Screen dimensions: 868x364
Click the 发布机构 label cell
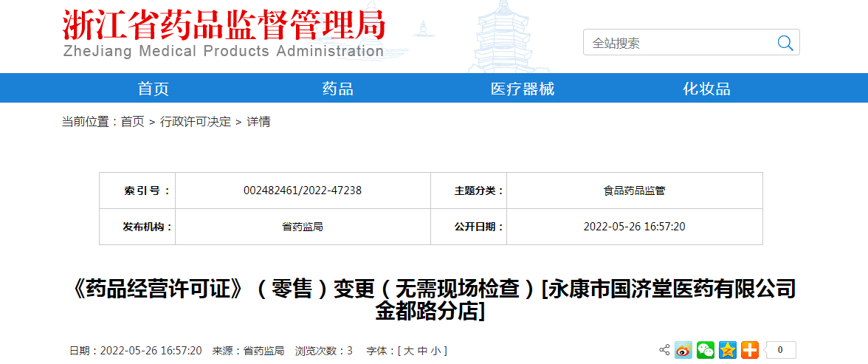point(137,227)
